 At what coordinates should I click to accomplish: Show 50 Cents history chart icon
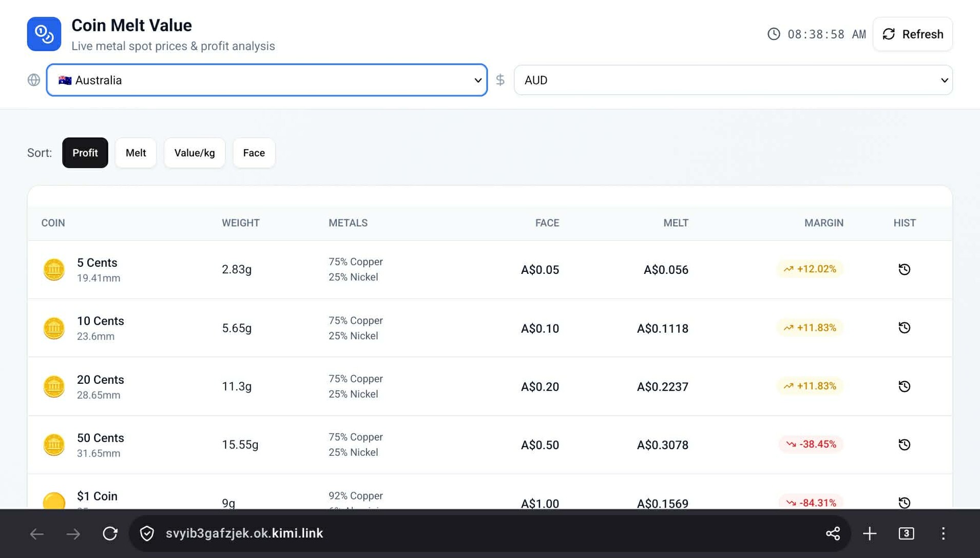click(x=904, y=444)
